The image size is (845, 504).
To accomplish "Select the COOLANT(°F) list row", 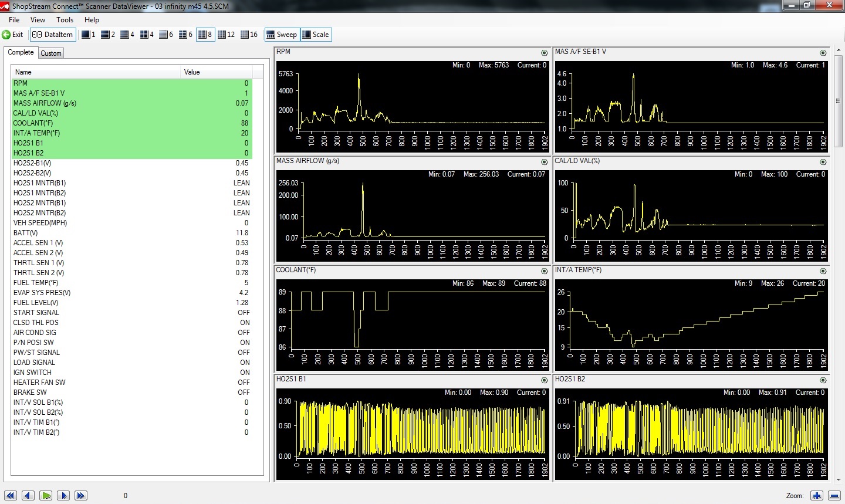I will [131, 123].
